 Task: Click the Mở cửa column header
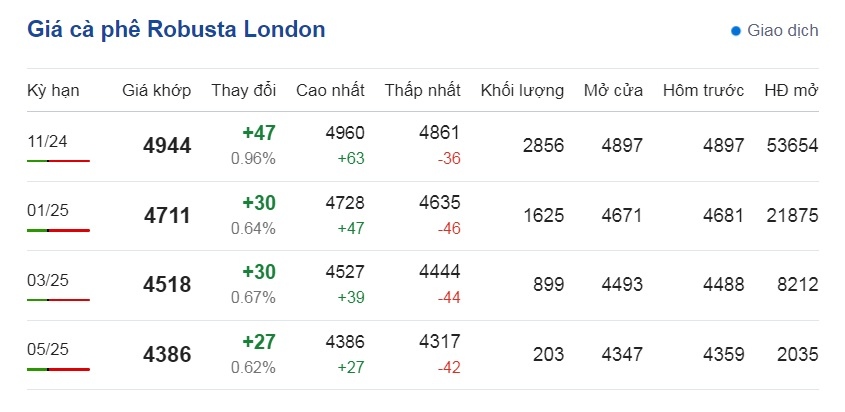click(613, 90)
